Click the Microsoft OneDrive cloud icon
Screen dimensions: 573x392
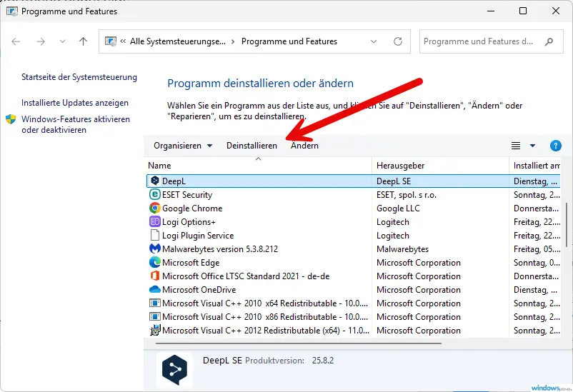155,289
